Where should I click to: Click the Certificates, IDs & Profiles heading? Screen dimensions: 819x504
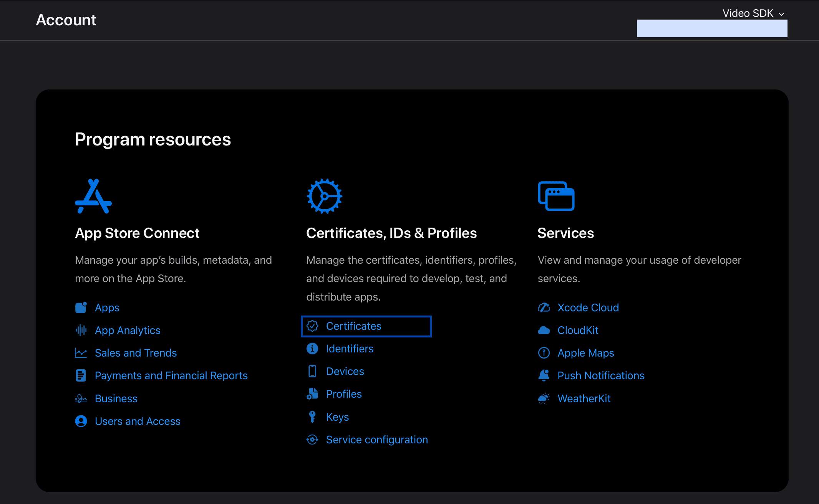point(391,233)
